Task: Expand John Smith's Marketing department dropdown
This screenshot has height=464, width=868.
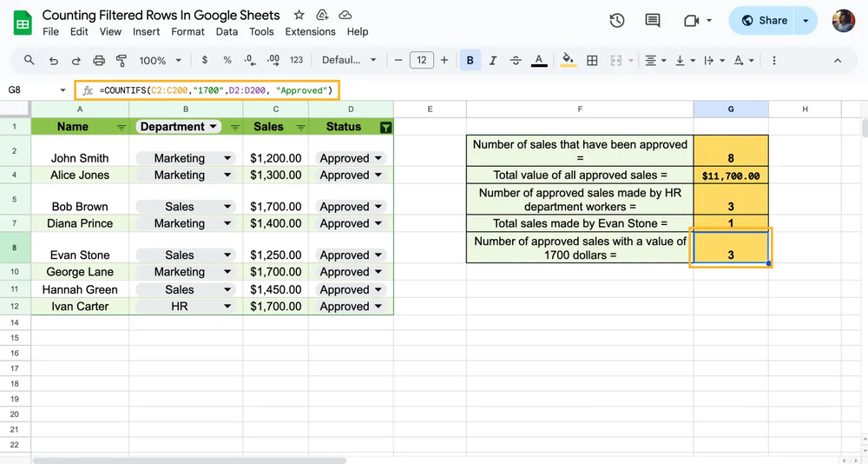Action: coord(227,159)
